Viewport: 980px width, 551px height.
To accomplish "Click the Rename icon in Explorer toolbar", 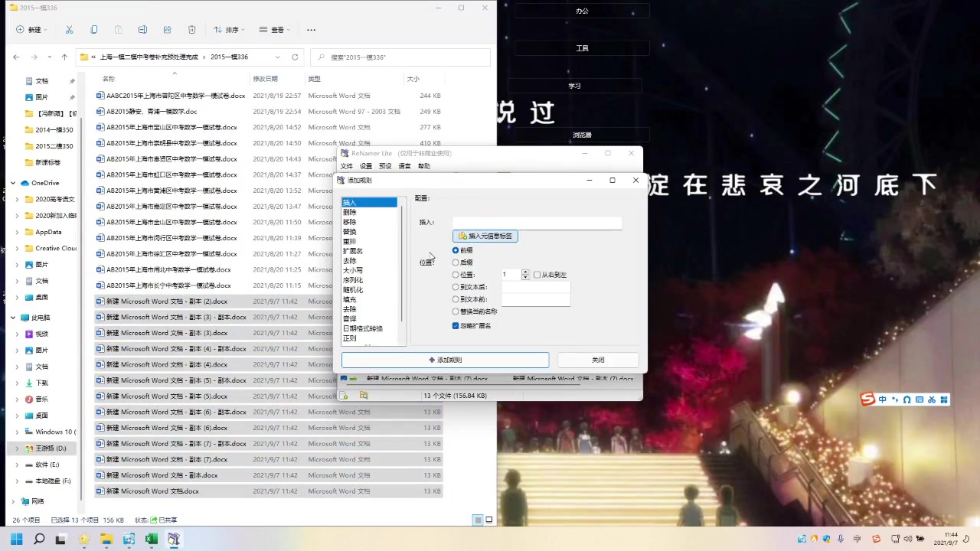I will (144, 29).
